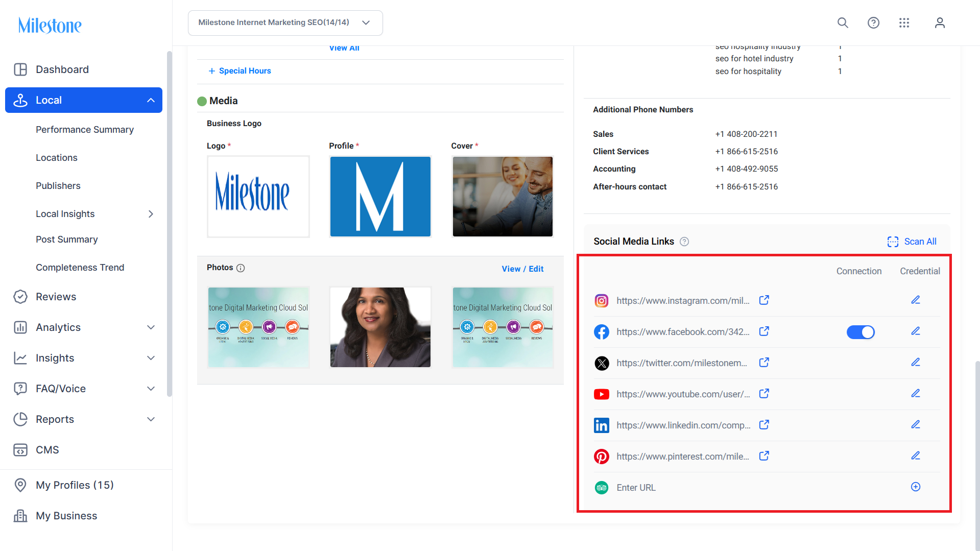This screenshot has height=551, width=980.
Task: Click the LinkedIn logo icon
Action: [602, 425]
